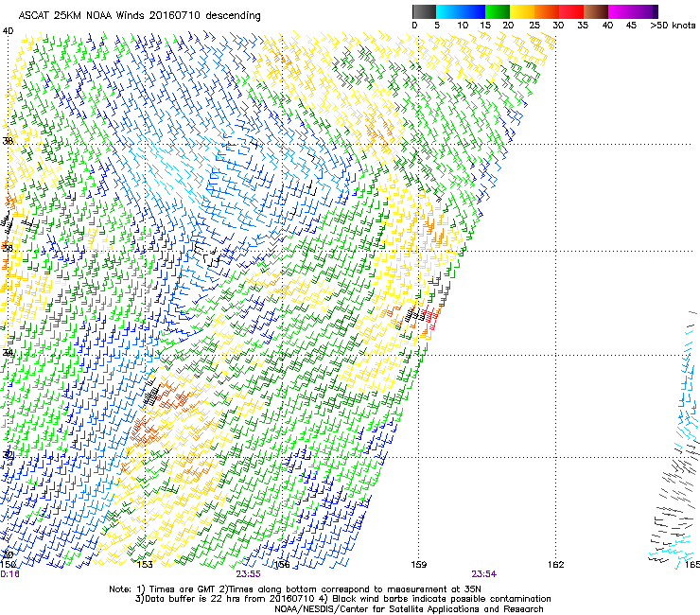The width and height of the screenshot is (700, 615).
Task: Click the '5' label under the color legend
Action: [437, 26]
